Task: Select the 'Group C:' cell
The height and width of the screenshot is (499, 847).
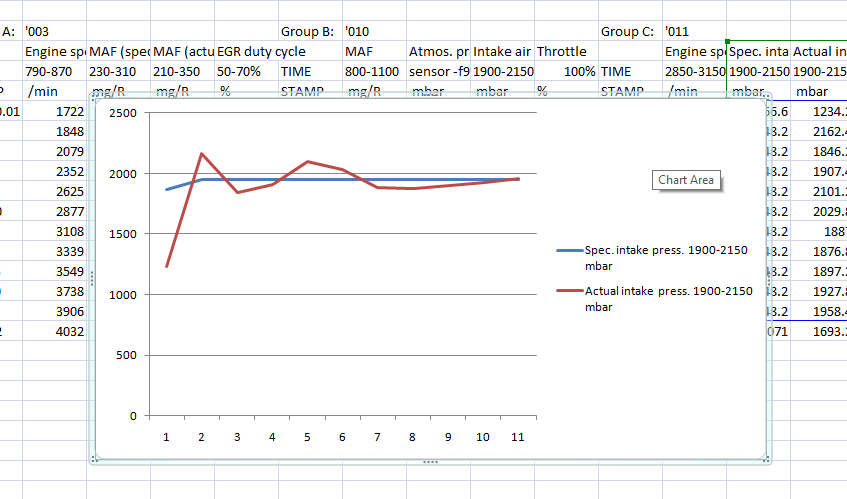Action: (x=628, y=31)
